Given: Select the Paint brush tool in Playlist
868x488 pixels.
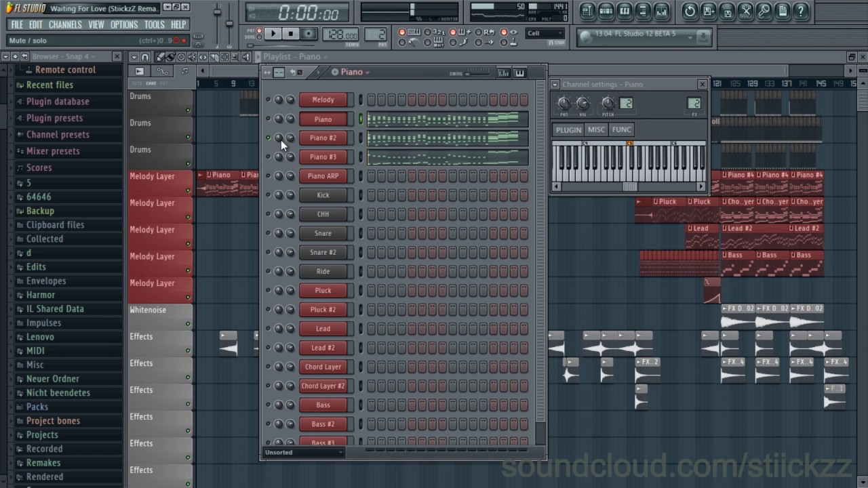Looking at the screenshot, I should (x=170, y=57).
